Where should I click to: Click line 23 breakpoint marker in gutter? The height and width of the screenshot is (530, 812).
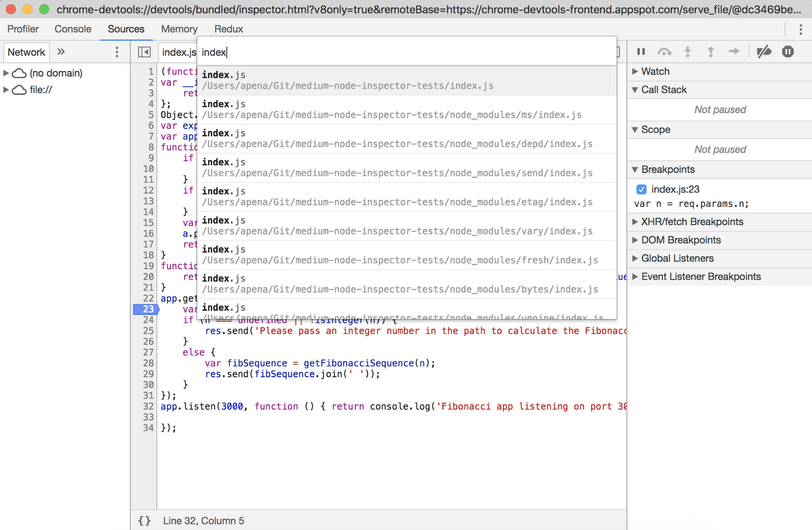coord(147,309)
